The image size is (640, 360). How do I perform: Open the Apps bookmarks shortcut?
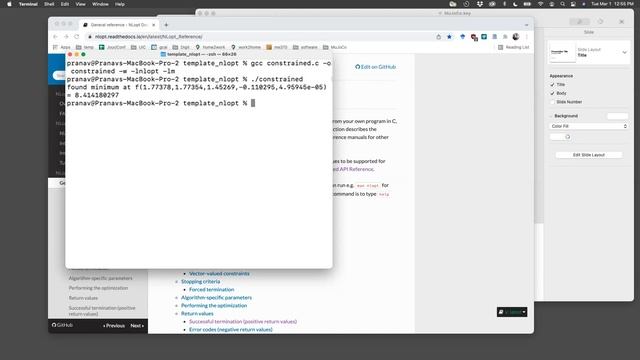point(62,47)
